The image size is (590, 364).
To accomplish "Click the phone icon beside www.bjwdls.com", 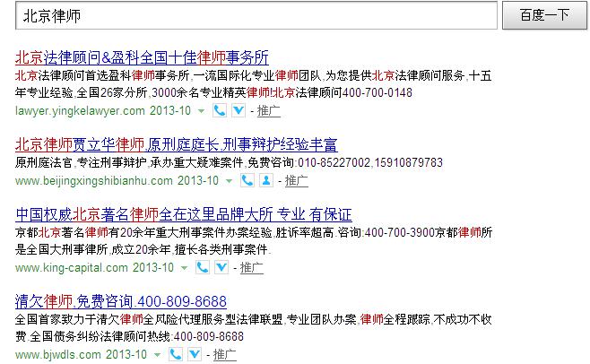I will [176, 355].
